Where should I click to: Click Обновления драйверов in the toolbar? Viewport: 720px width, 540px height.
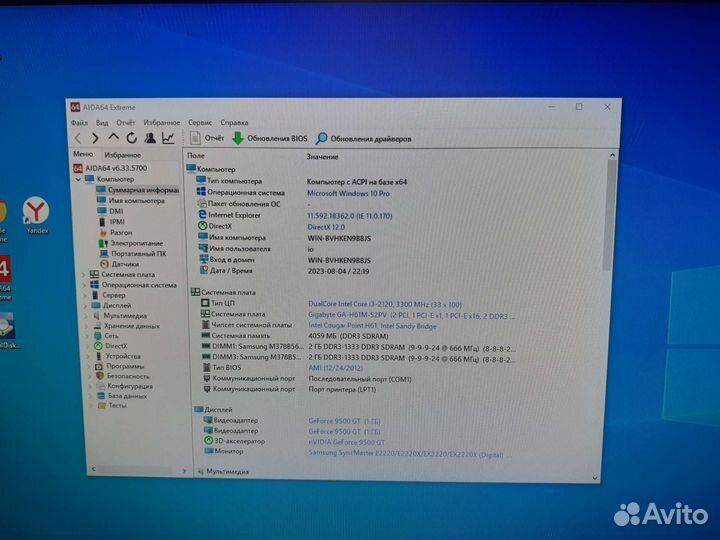click(x=364, y=139)
